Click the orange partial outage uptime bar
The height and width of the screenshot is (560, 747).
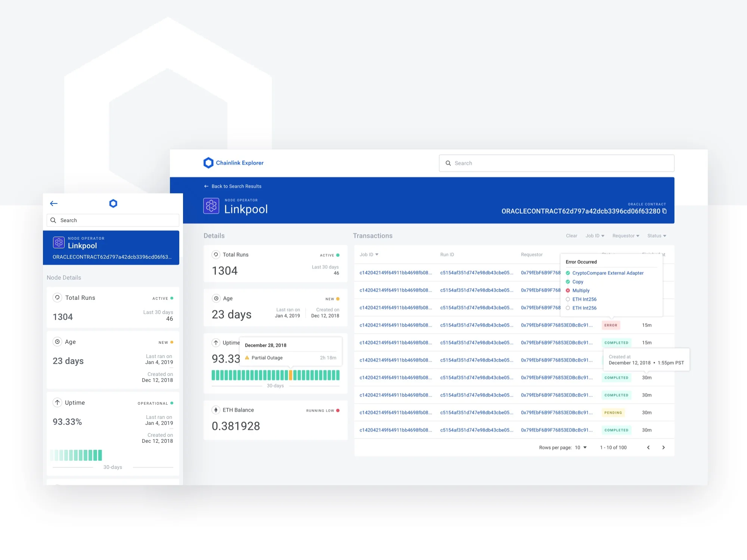[291, 375]
